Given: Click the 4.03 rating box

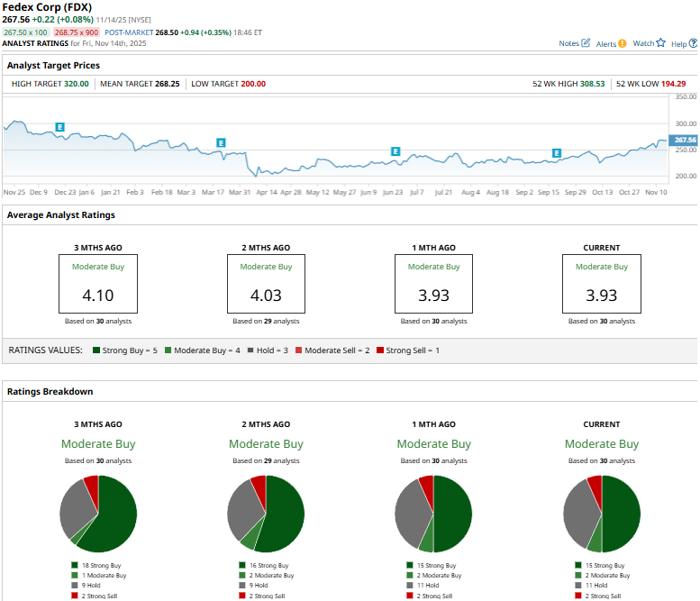Looking at the screenshot, I should coord(266,284).
